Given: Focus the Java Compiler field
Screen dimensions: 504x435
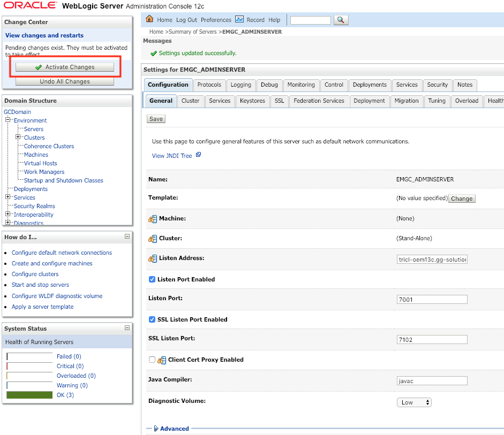Looking at the screenshot, I should [432, 381].
